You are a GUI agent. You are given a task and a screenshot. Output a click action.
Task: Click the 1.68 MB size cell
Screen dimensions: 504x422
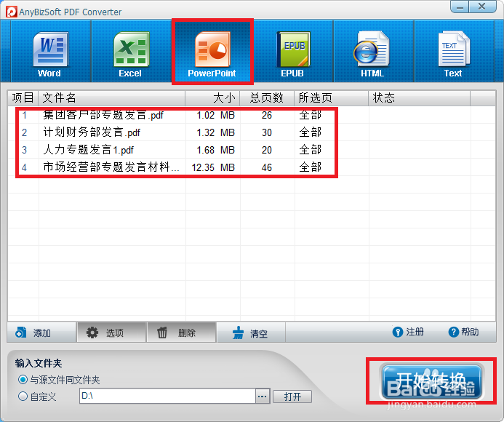pyautogui.click(x=216, y=150)
